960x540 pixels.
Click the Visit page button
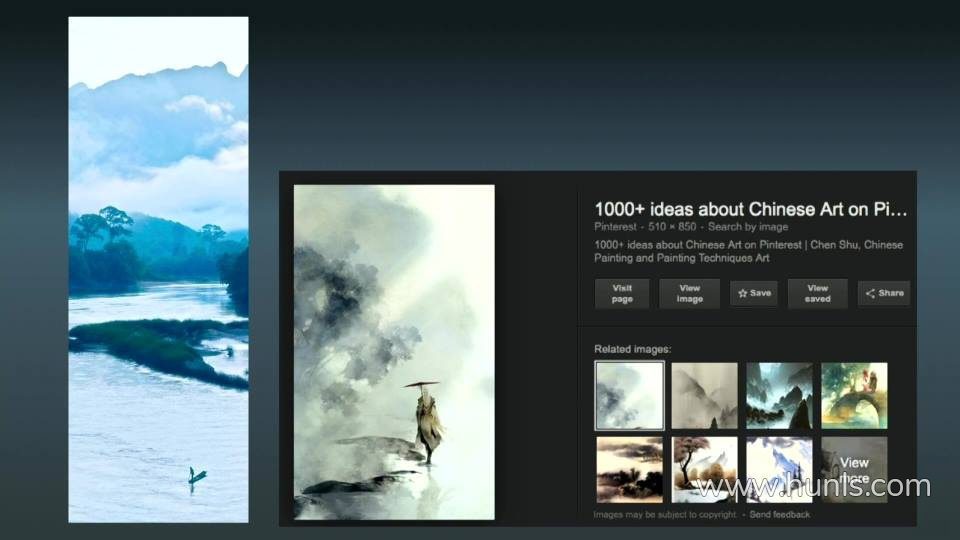pos(622,293)
